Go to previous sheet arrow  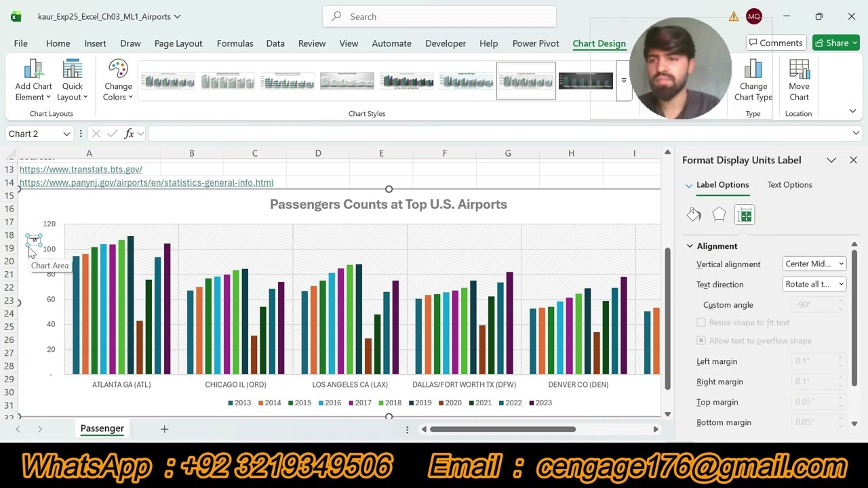click(x=18, y=429)
